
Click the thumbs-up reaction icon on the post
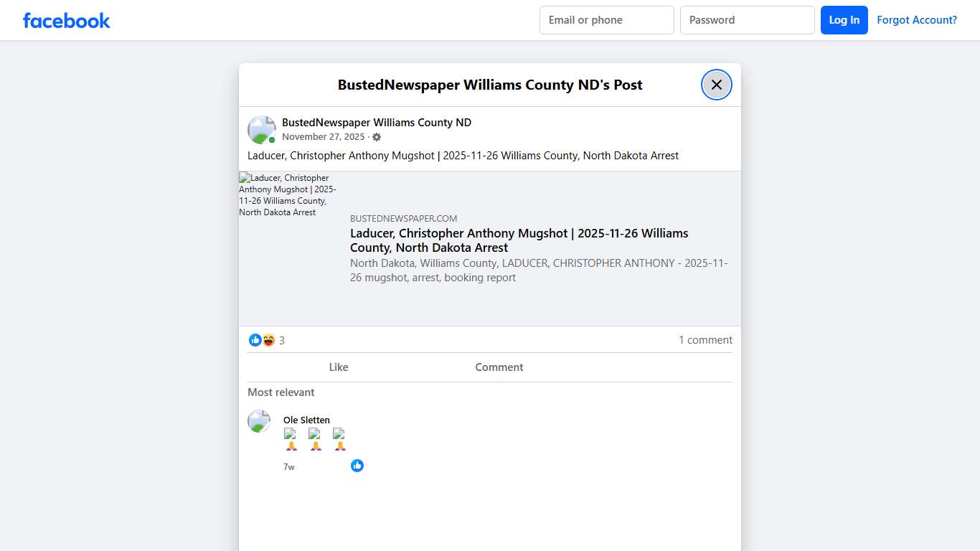pyautogui.click(x=255, y=340)
